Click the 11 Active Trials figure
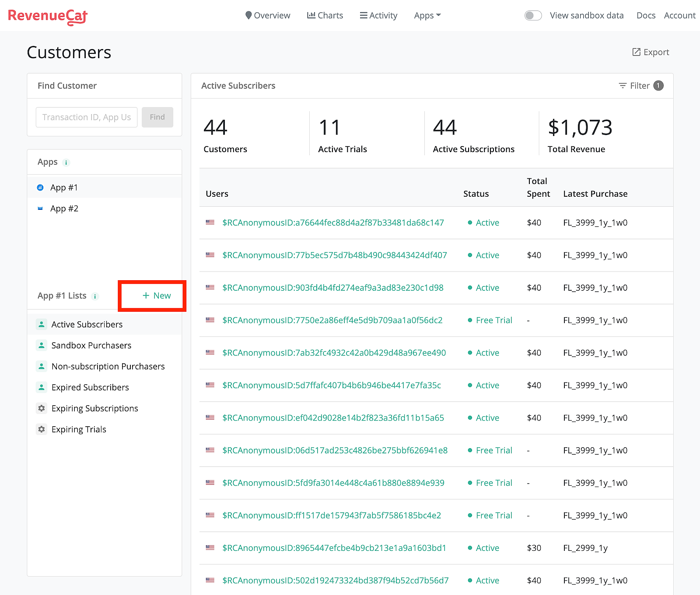This screenshot has width=700, height=595. point(329,127)
